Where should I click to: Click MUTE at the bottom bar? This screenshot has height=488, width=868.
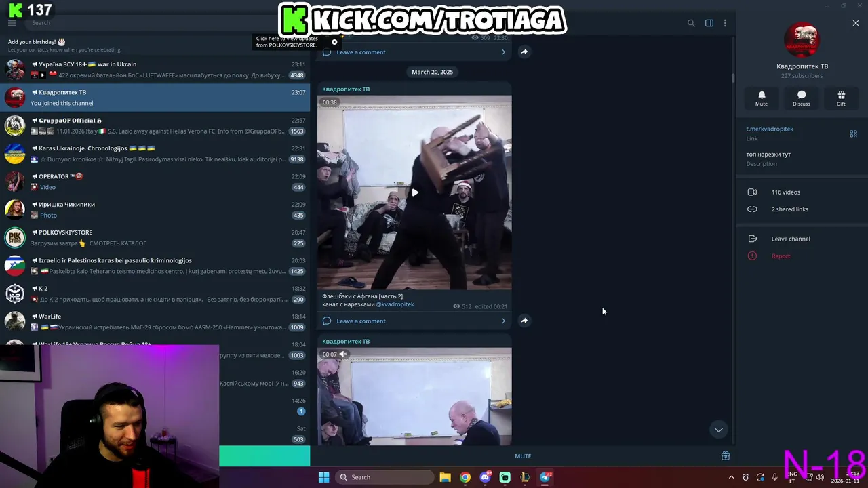(523, 456)
